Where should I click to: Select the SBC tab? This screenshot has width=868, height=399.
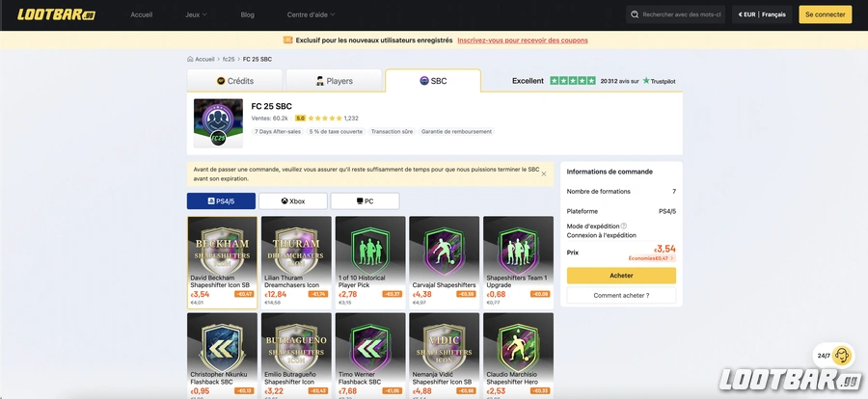pyautogui.click(x=433, y=81)
